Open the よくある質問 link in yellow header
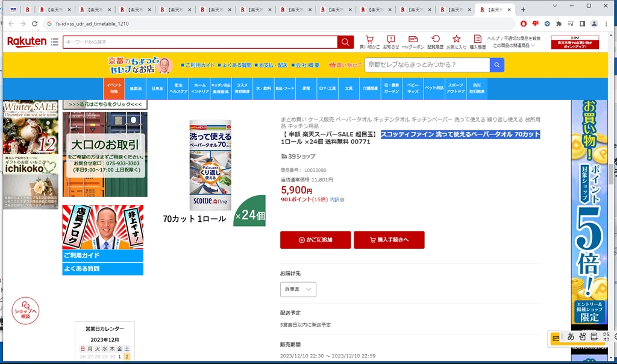Screen dimensions: 617x364 point(234,65)
